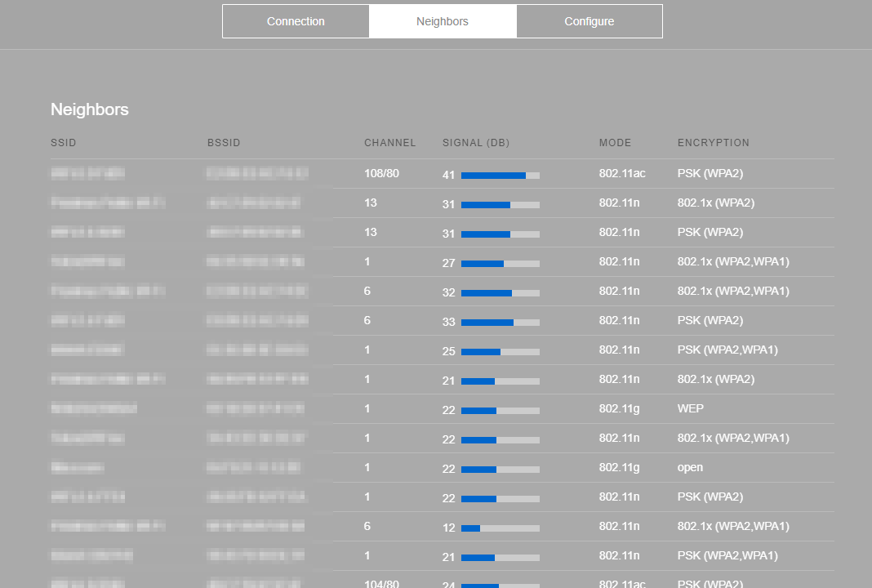Viewport: 872px width, 588px height.
Task: Select the signal bar reading 33
Action: pyautogui.click(x=500, y=323)
